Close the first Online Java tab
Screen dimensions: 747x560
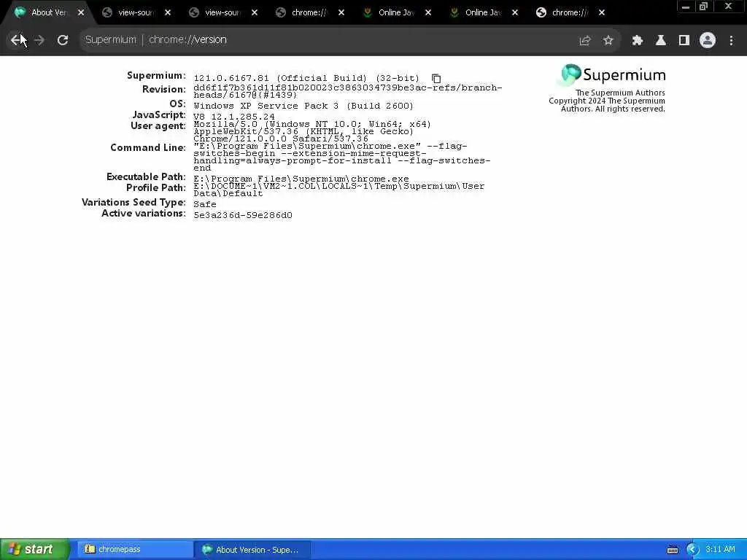pos(427,13)
